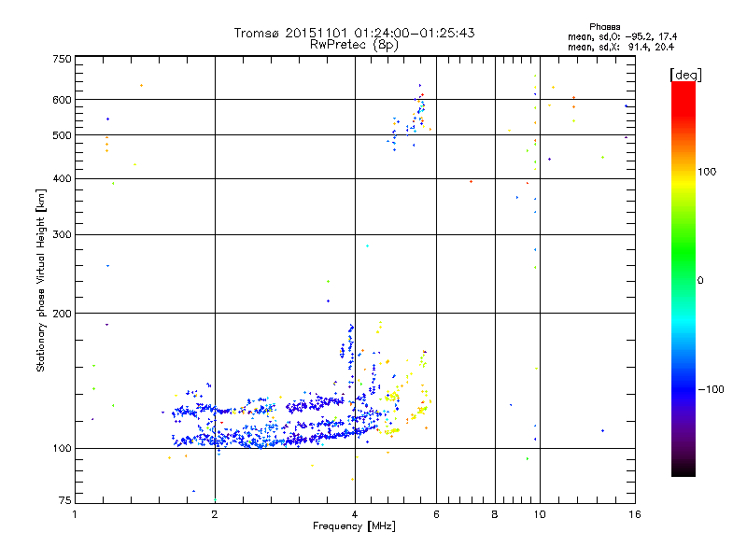Click the y-axis tick label '200'
Screen dimensions: 747x560
click(x=63, y=314)
